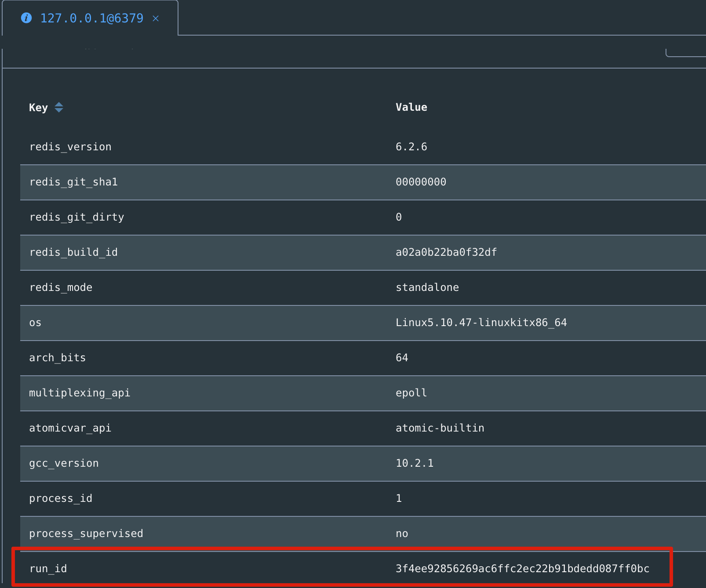Select the redis_git_dirty value 0
Image resolution: width=706 pixels, height=588 pixels.
click(399, 217)
